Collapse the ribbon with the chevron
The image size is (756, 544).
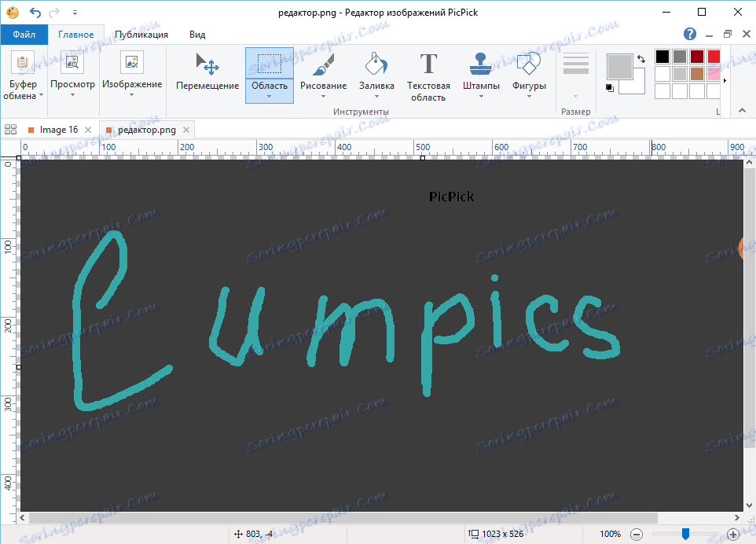[x=743, y=110]
